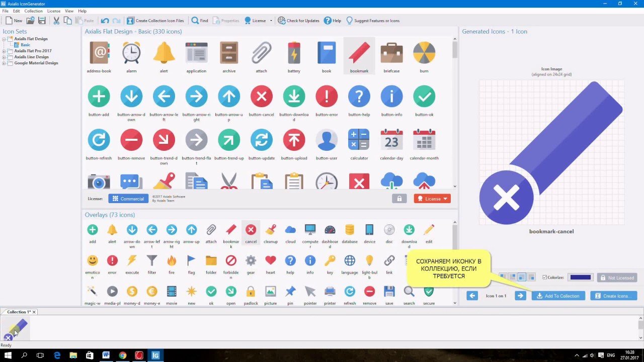Viewport: 644px width, 362px height.
Task: Apply the database overlay
Action: (x=350, y=230)
